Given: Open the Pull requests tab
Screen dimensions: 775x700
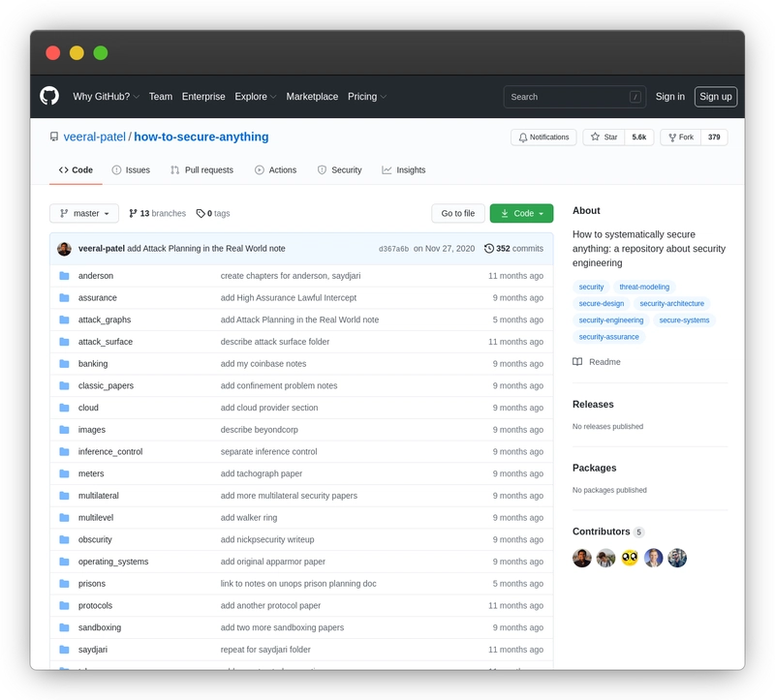Looking at the screenshot, I should coord(201,170).
